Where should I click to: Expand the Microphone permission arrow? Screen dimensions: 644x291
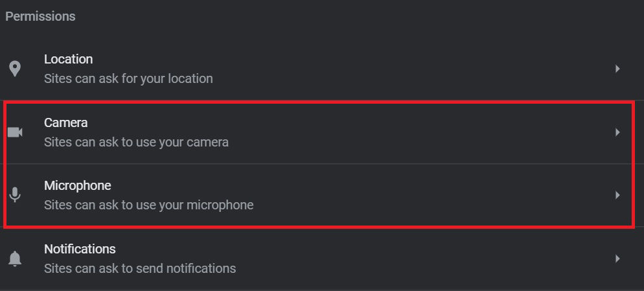(617, 195)
